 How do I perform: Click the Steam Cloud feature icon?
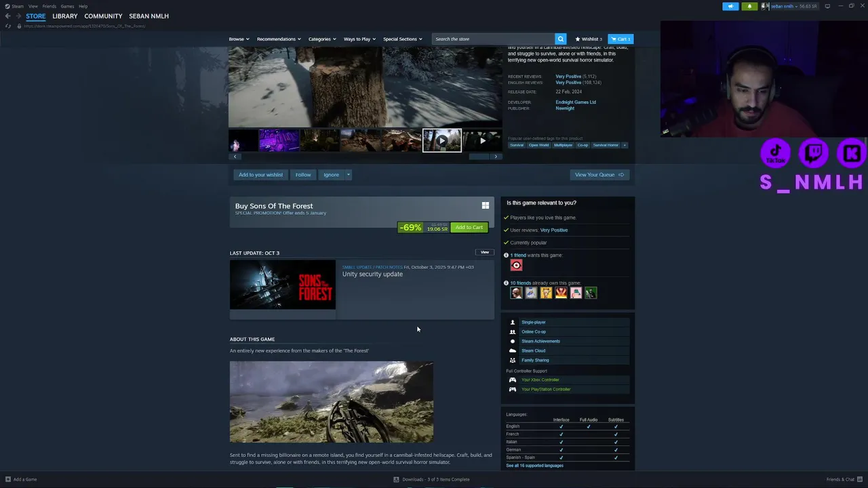(x=513, y=350)
